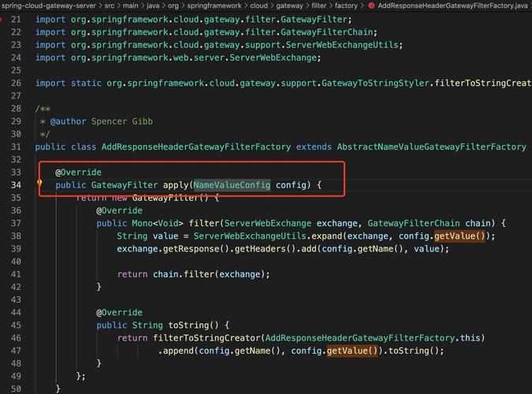Click the Java file icon in the breadcrumb
This screenshot has height=394, width=532.
point(371,6)
